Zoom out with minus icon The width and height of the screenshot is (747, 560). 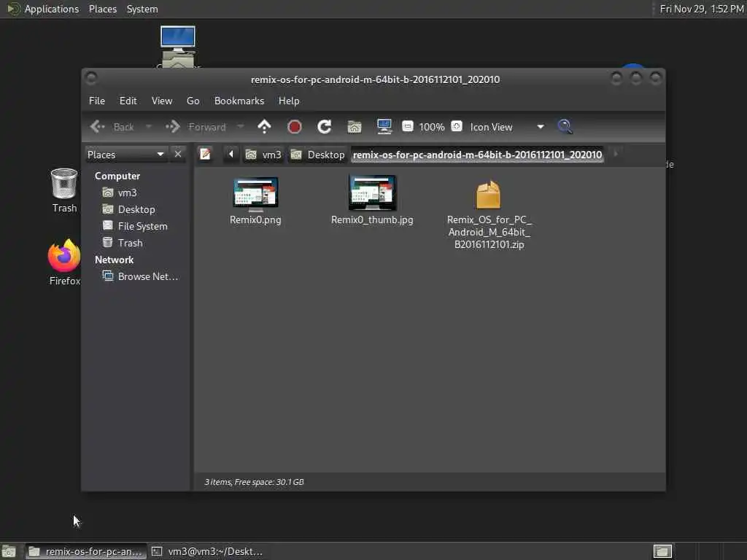[407, 127]
